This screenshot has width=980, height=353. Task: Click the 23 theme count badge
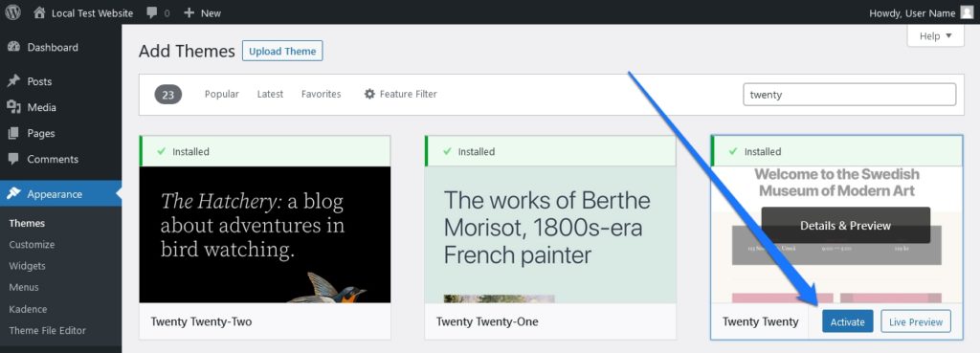point(168,95)
